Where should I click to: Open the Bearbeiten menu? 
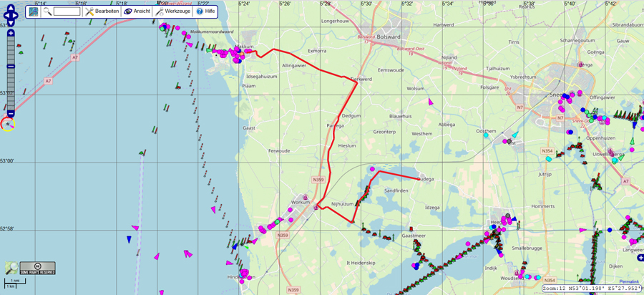pyautogui.click(x=102, y=11)
